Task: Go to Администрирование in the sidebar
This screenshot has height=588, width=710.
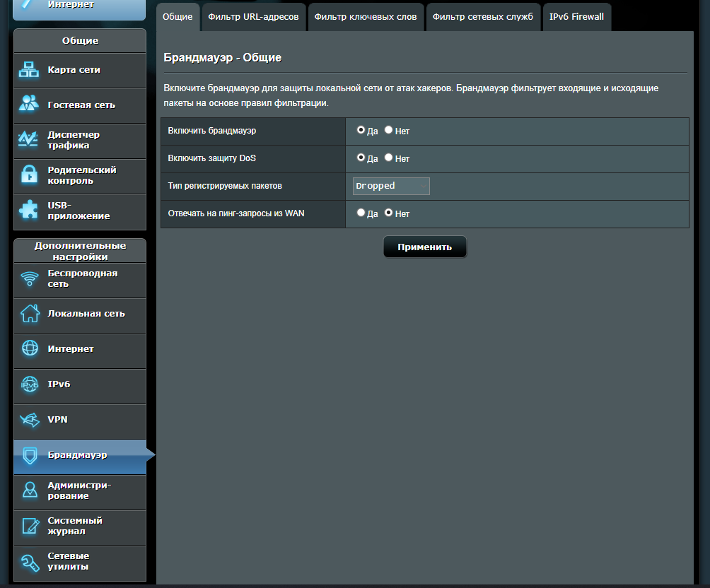Action: pos(79,490)
